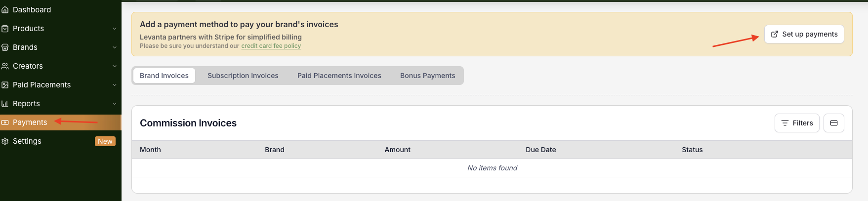This screenshot has height=201, width=868.
Task: Switch to Subscription Invoices tab
Action: coord(243,76)
